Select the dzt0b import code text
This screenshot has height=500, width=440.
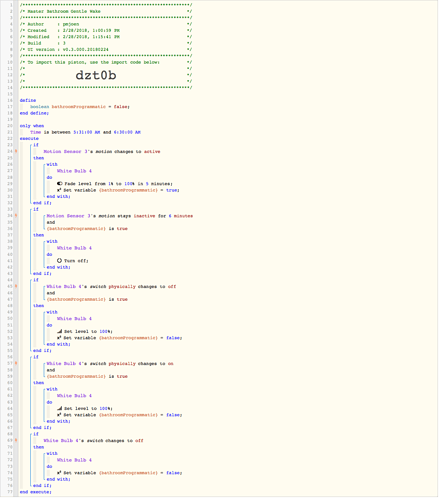point(96,75)
